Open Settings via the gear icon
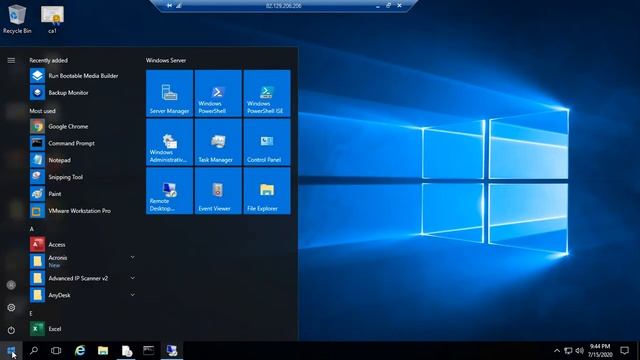Image resolution: width=640 pixels, height=360 pixels. tap(11, 307)
